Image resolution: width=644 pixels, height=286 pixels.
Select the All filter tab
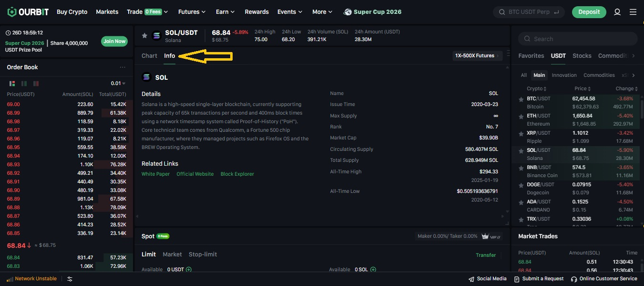(524, 75)
